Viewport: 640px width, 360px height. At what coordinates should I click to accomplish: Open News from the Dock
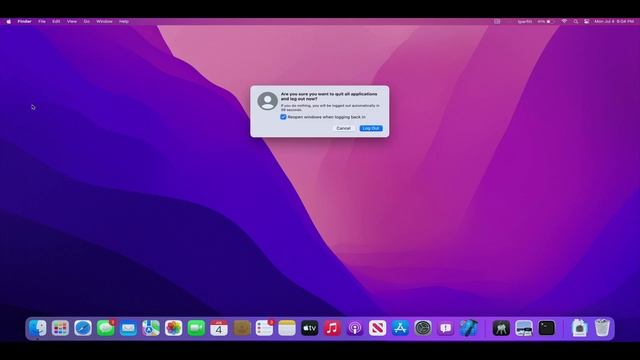coord(378,328)
